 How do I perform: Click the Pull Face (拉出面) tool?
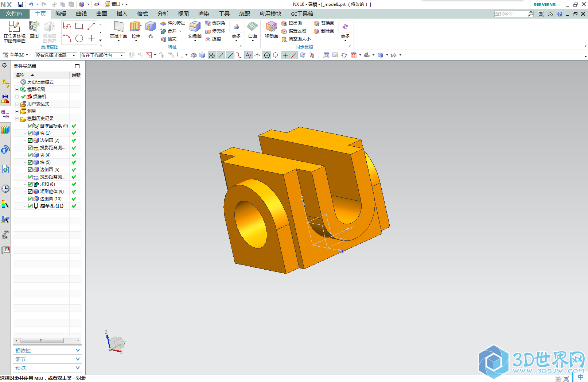coord(292,23)
